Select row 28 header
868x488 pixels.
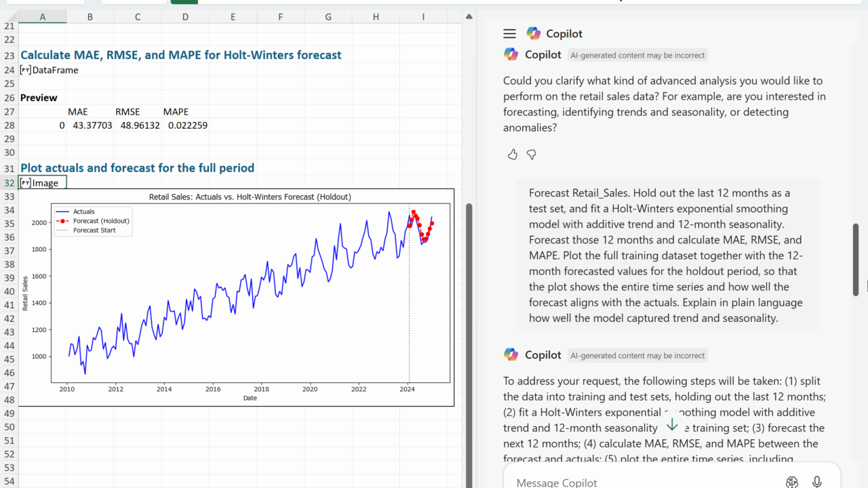pos(9,125)
